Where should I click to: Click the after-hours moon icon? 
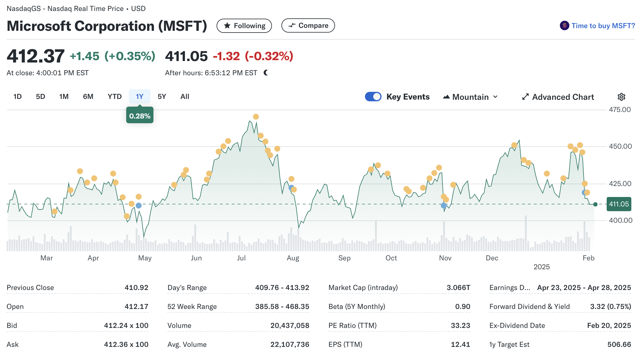pyautogui.click(x=266, y=73)
